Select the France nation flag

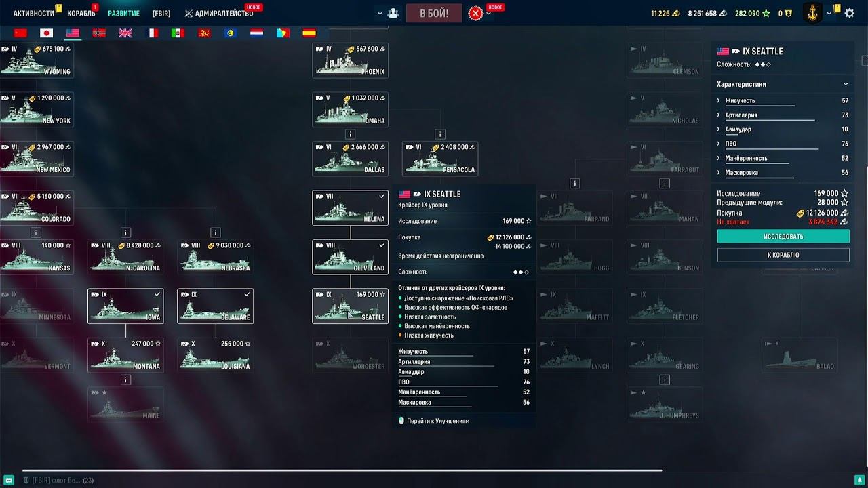click(153, 33)
